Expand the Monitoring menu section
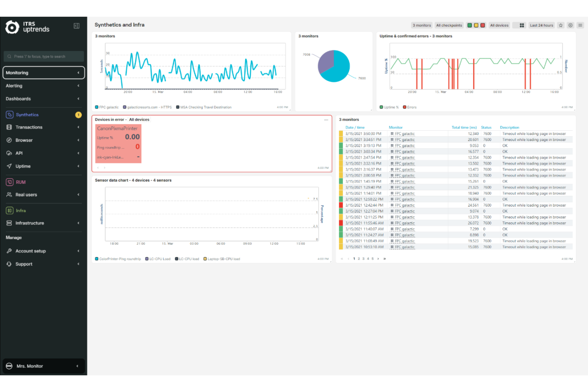 44,73
